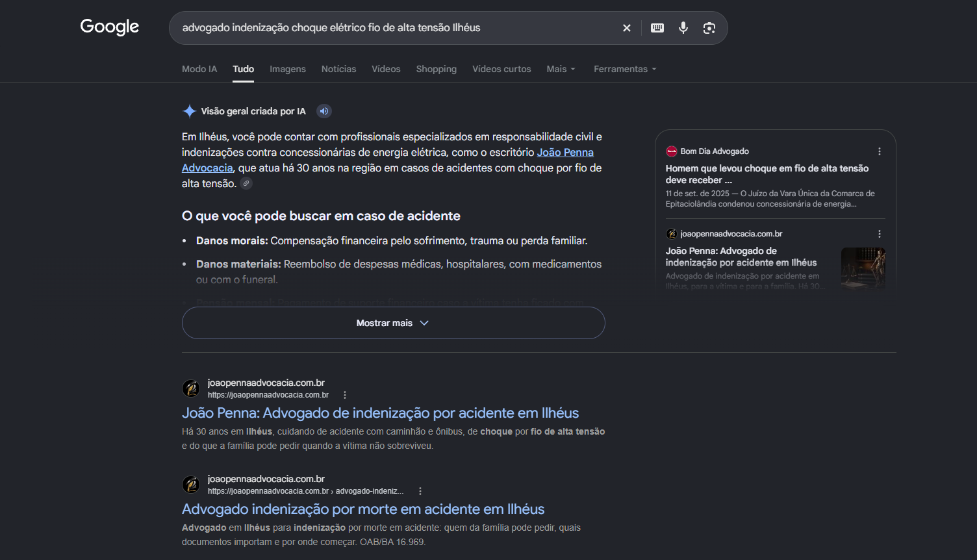Go to the Notícias tab
Image resolution: width=977 pixels, height=560 pixels.
coord(338,69)
